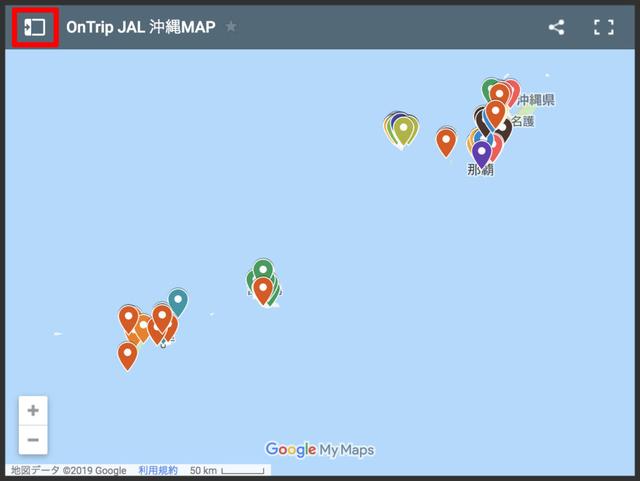Star the OnTrip JAL 沖縄MAP map
This screenshot has height=481, width=640.
pos(231,27)
